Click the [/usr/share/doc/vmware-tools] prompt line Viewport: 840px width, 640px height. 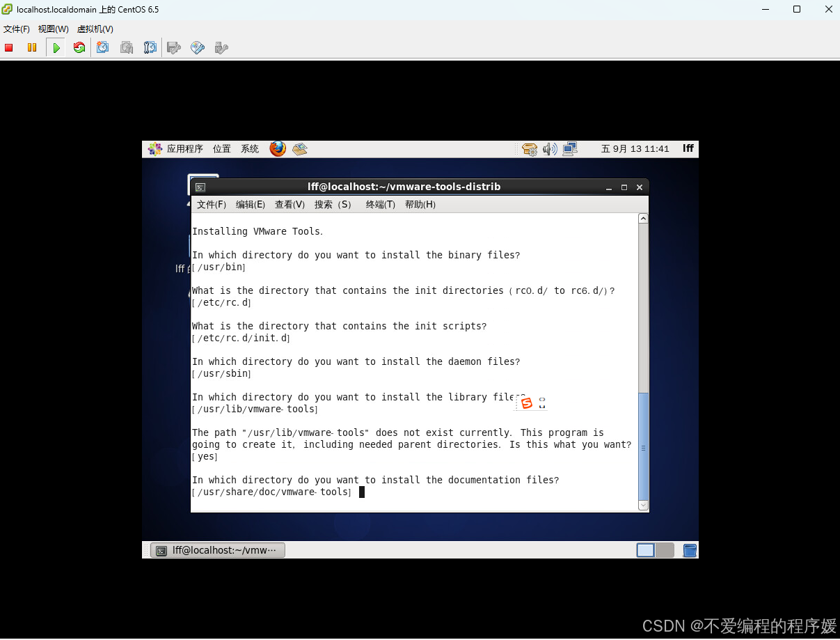[x=271, y=492]
